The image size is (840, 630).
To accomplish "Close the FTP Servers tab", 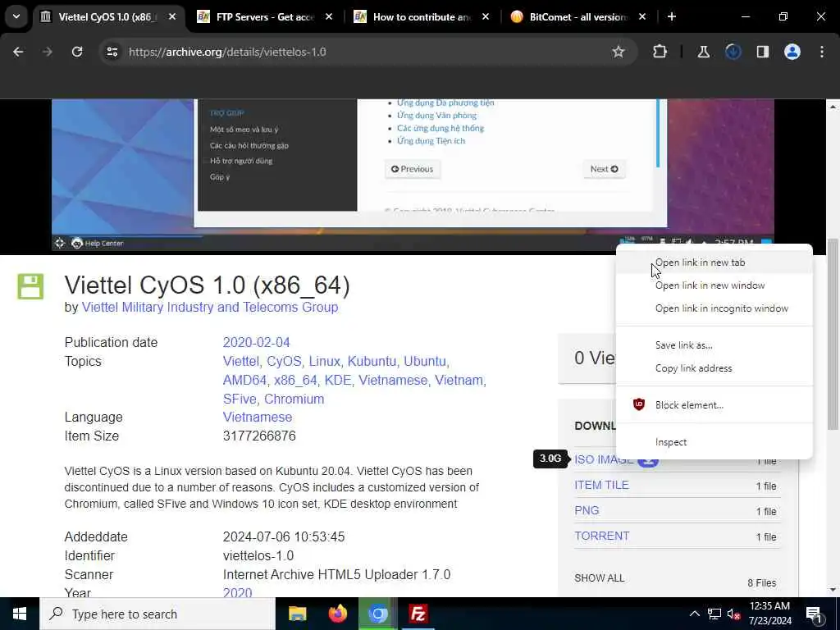I will point(329,16).
